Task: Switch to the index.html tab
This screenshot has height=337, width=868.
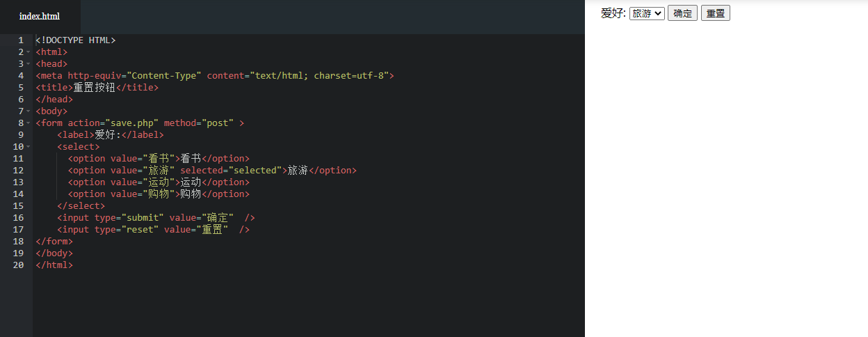Action: [x=40, y=16]
